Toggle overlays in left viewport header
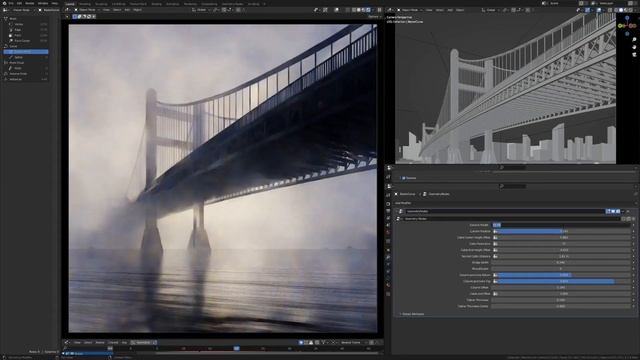Screen dimensions: 640x360 click(337, 9)
